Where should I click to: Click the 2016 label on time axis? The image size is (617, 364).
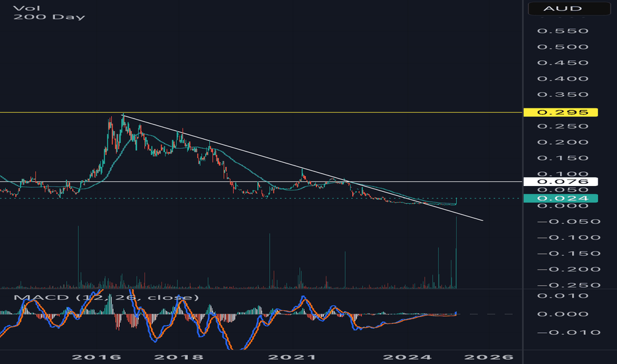coord(97,357)
